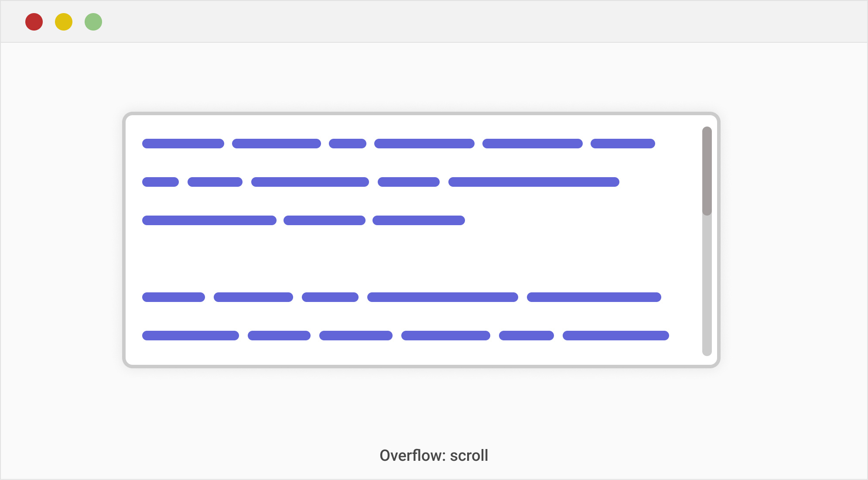Click the first bar of the fourth line
Image resolution: width=868 pixels, height=480 pixels.
click(x=174, y=297)
